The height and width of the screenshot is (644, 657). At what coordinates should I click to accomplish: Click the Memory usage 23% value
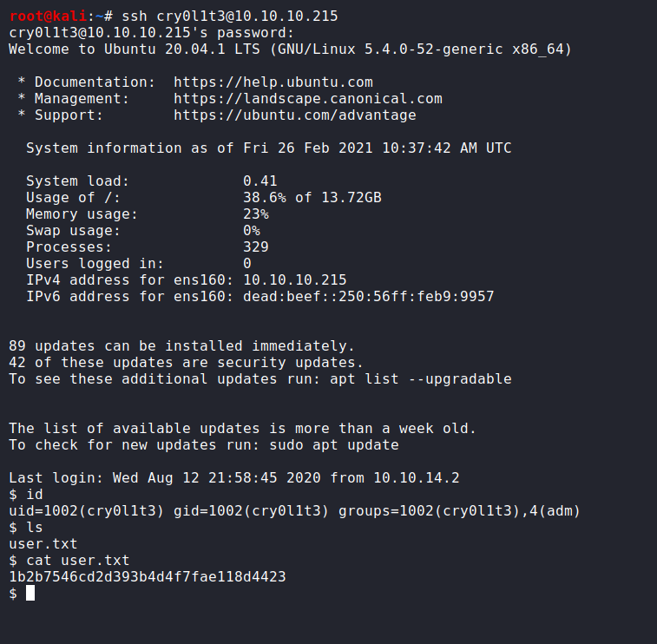click(255, 214)
